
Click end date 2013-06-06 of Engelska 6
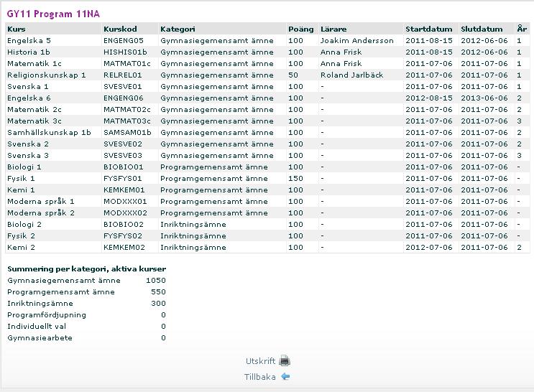[x=484, y=98]
